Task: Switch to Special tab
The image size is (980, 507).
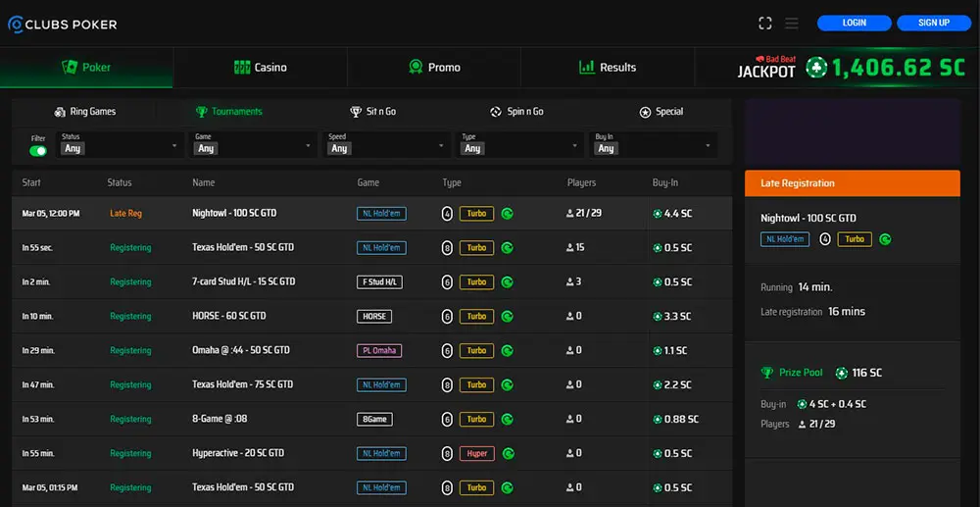Action: pyautogui.click(x=661, y=112)
